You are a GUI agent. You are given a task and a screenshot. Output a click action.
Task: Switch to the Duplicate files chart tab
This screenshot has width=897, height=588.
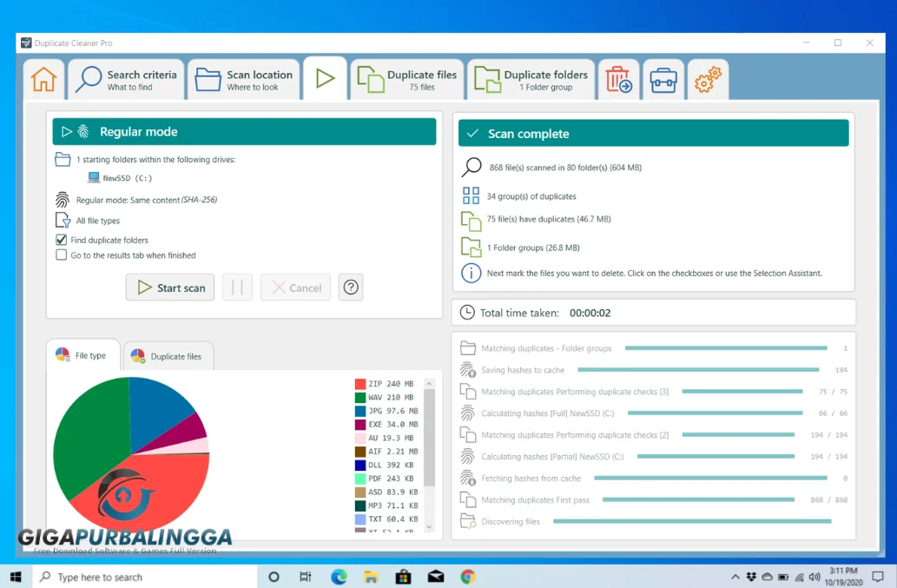pos(168,356)
